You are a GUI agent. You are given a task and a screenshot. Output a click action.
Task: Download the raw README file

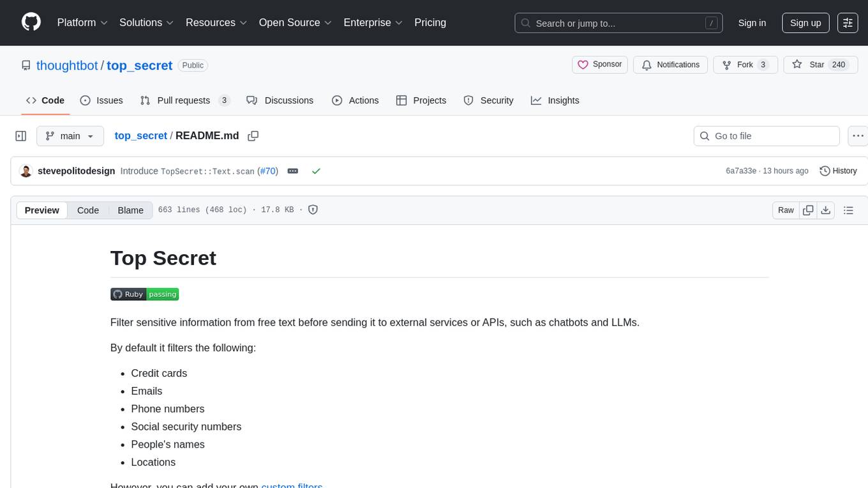[x=825, y=210]
